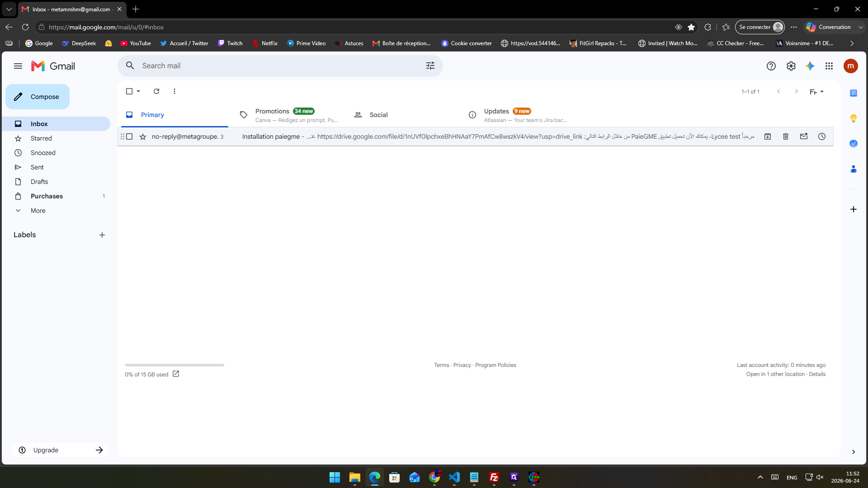Open Google Contacts side panel
Viewport: 868px width, 488px height.
(854, 169)
